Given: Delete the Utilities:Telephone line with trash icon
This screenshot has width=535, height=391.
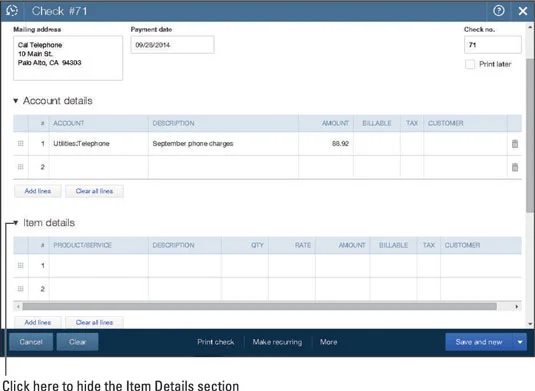Looking at the screenshot, I should 515,144.
